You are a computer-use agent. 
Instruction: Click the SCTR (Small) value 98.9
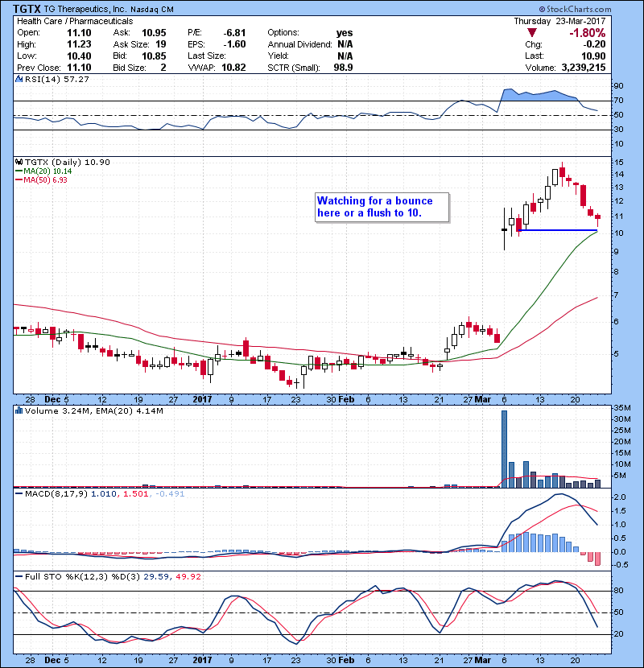point(343,68)
